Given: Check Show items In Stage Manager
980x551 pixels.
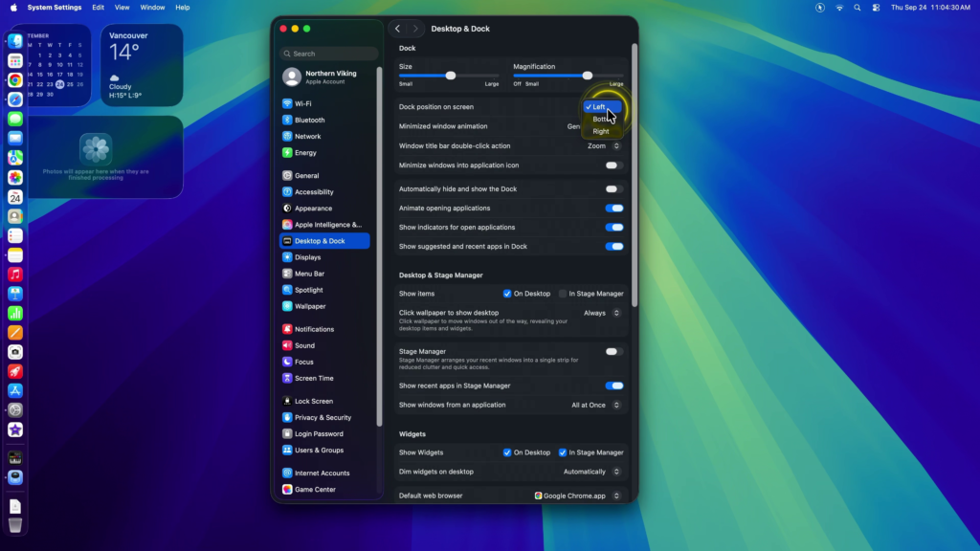Looking at the screenshot, I should [x=563, y=294].
